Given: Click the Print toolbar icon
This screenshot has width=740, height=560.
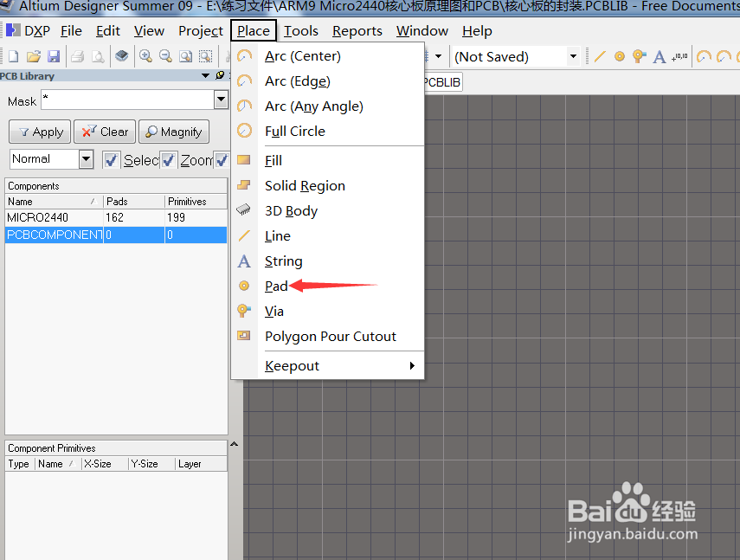Looking at the screenshot, I should 77,56.
